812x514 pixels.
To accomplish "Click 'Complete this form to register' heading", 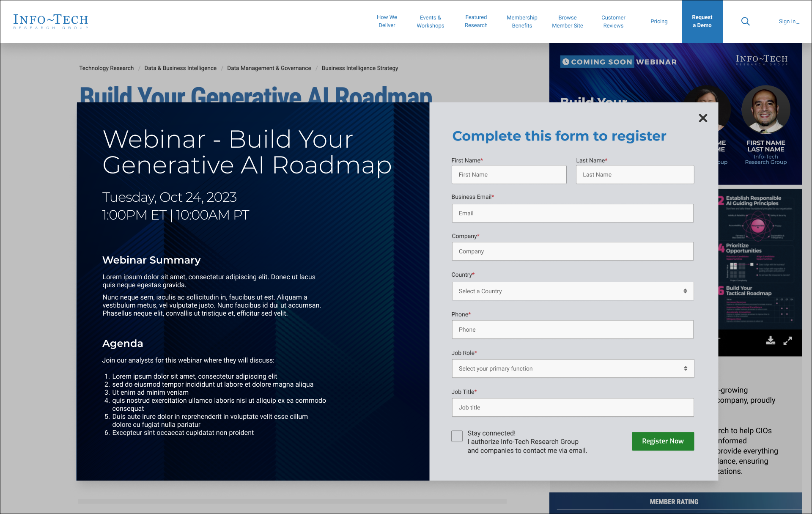I will click(559, 136).
